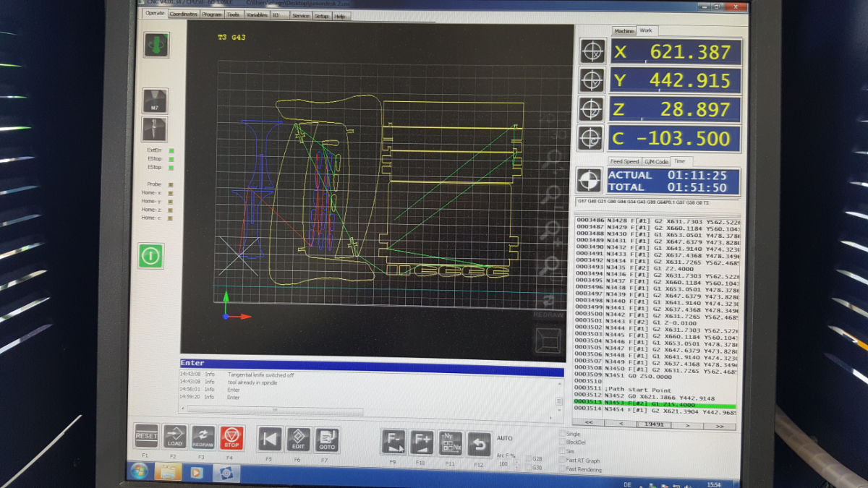Open the Service tab

pyautogui.click(x=301, y=16)
